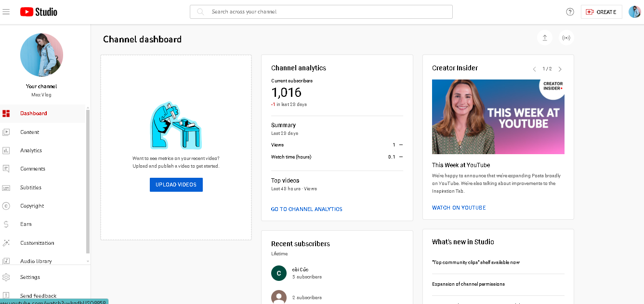Open Settings gear in sidebar
The height and width of the screenshot is (304, 644).
click(x=30, y=277)
